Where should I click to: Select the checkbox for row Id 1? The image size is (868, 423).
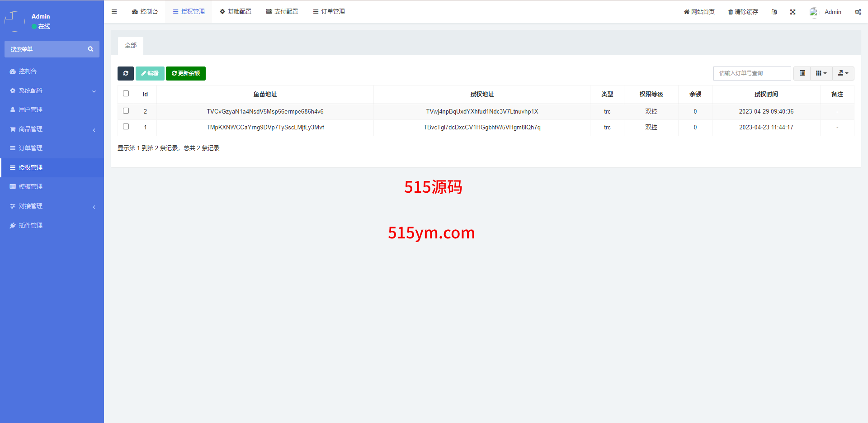[x=126, y=127]
